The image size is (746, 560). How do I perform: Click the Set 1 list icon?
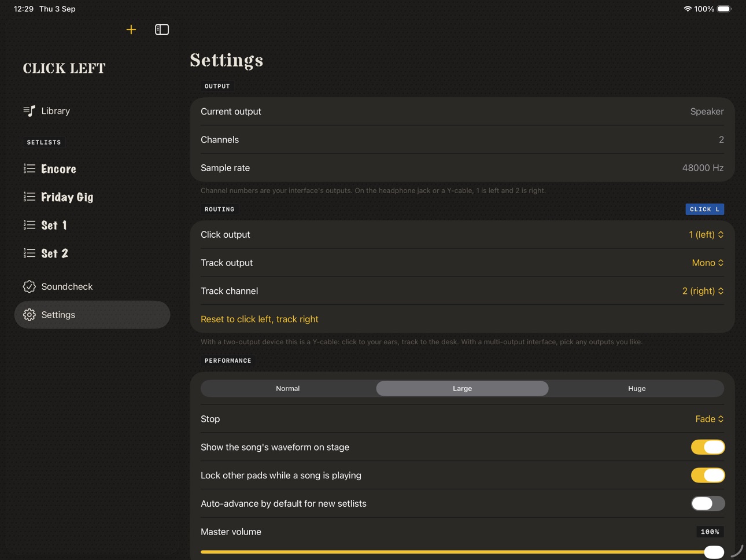click(x=29, y=225)
